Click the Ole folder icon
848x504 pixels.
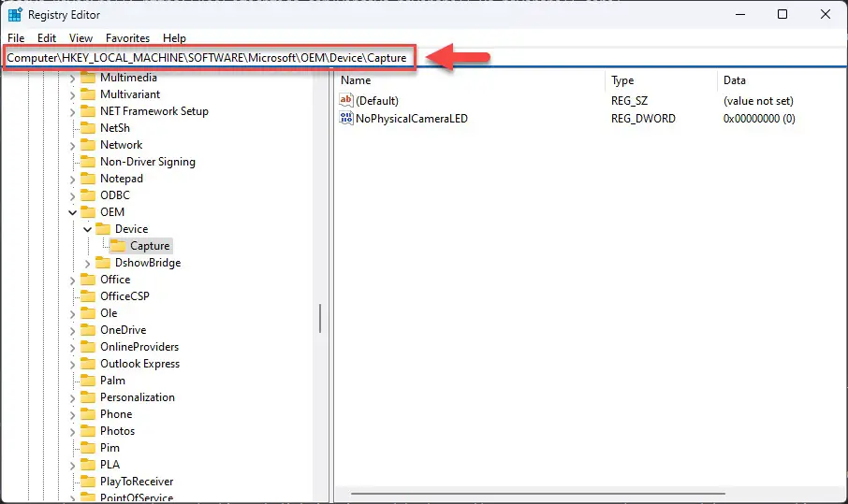[88, 312]
